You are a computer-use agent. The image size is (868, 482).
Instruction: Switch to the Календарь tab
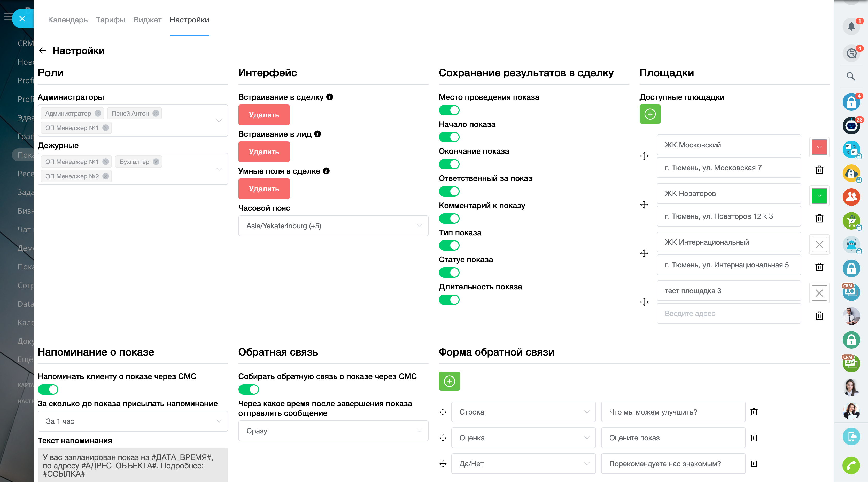point(68,20)
